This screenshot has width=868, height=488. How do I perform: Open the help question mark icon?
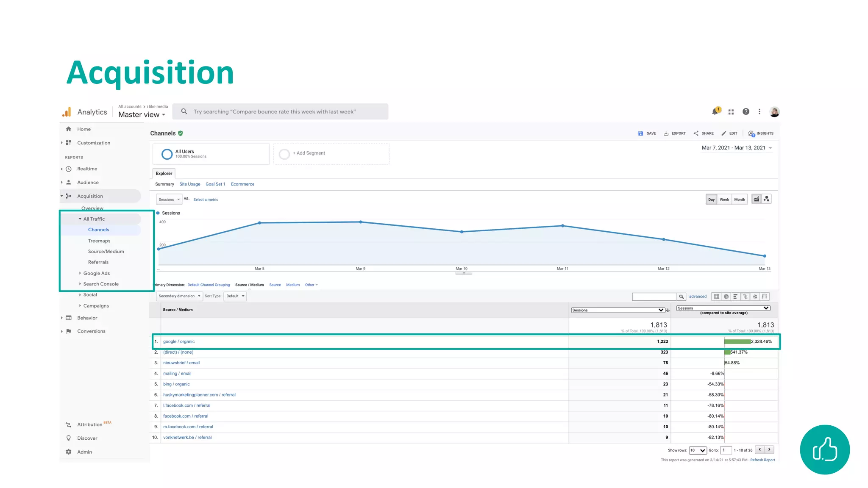(746, 112)
